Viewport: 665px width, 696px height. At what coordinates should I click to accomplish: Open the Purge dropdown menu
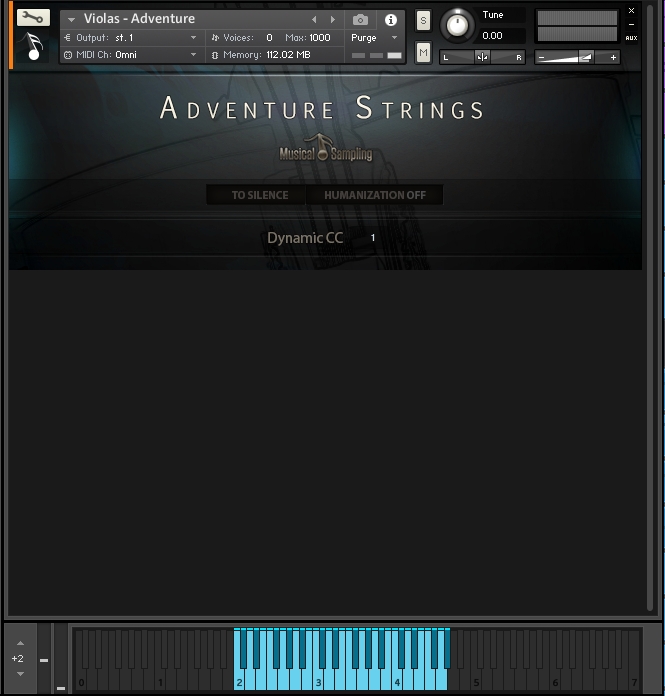(374, 38)
